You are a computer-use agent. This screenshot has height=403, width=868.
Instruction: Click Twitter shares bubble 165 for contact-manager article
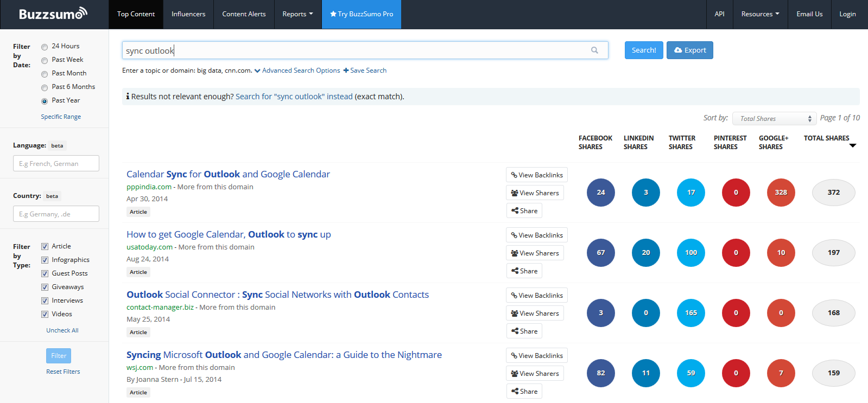click(691, 313)
